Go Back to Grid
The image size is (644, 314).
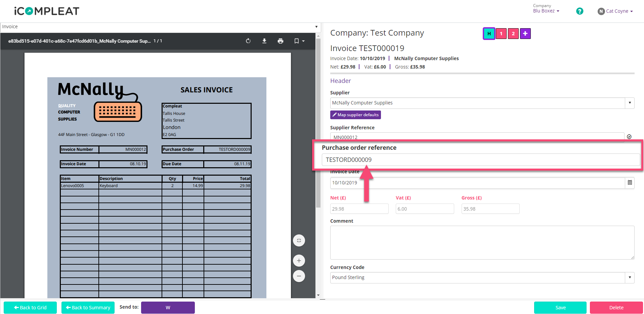30,308
